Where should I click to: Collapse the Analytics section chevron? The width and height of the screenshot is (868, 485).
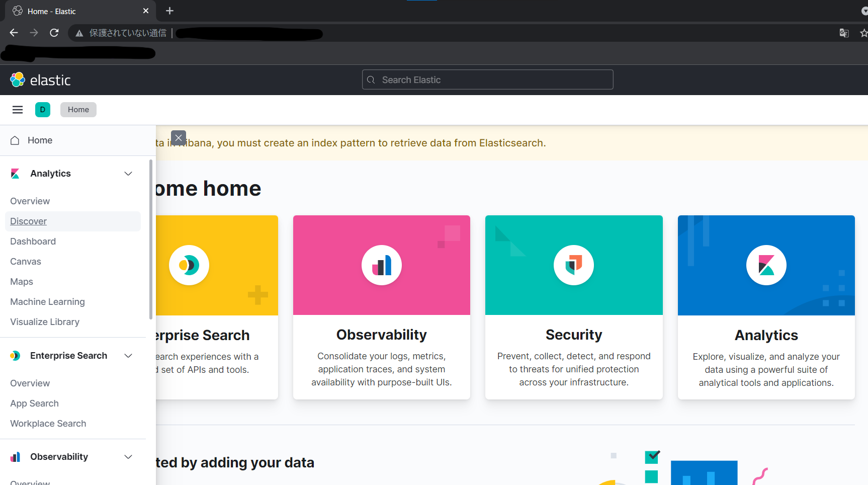(x=128, y=174)
